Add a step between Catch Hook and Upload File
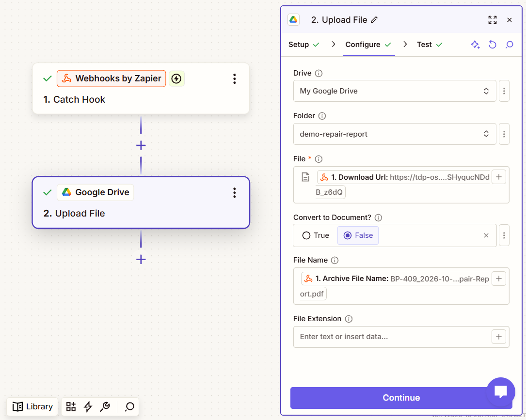The width and height of the screenshot is (526, 420). coord(141,145)
